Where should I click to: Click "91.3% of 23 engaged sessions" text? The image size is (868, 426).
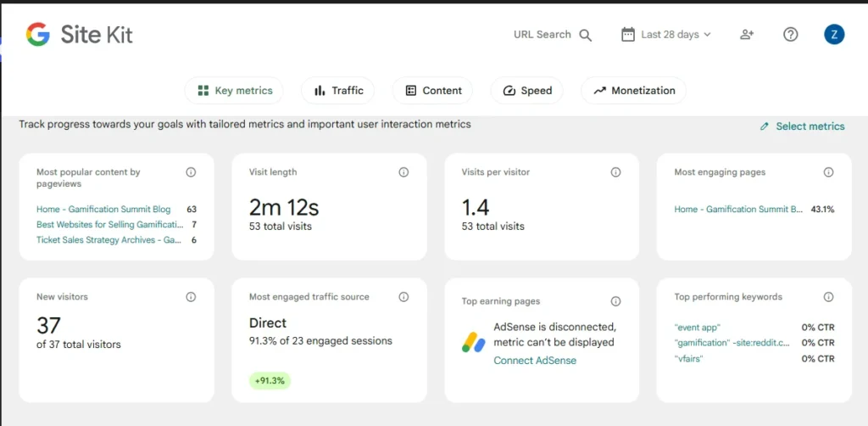(320, 340)
